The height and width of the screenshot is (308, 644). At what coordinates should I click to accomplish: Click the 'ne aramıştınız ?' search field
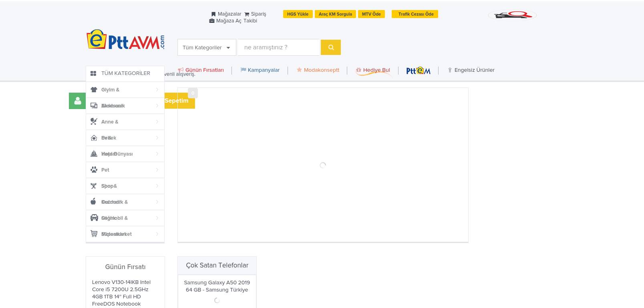click(x=278, y=47)
